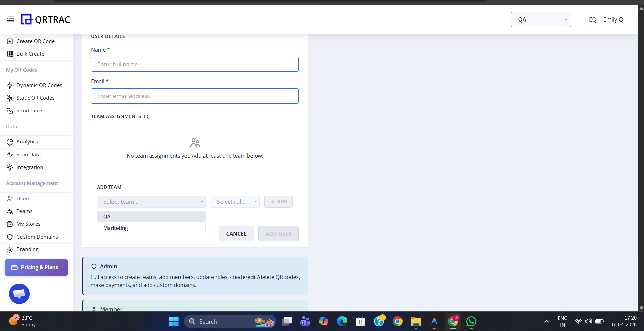Click the Branding sidebar icon
The image size is (644, 331).
[x=9, y=249]
